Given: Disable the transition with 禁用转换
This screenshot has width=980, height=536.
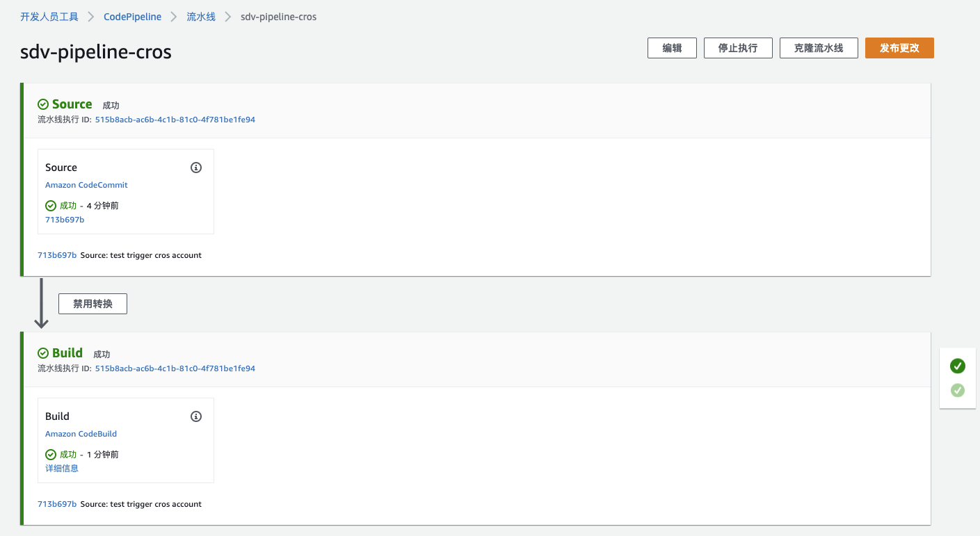Looking at the screenshot, I should tap(93, 304).
